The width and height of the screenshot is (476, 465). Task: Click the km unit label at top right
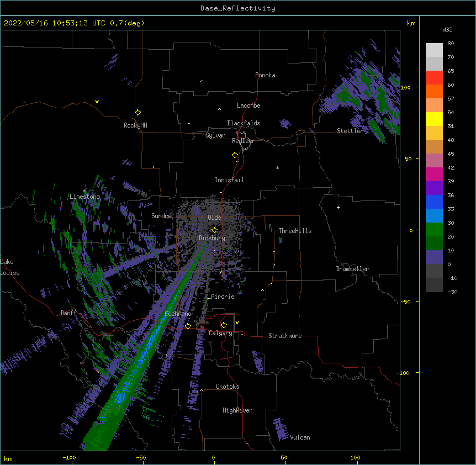411,23
